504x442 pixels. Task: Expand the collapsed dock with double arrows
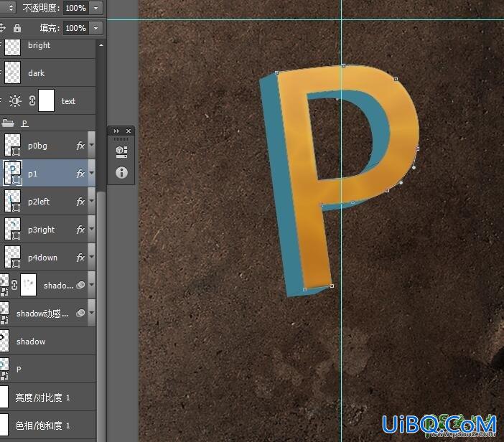(116, 131)
